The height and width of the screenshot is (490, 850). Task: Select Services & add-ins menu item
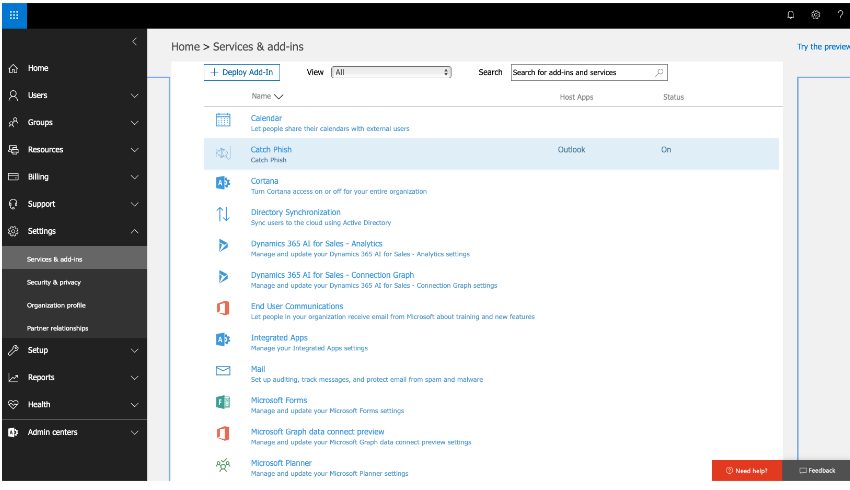pyautogui.click(x=74, y=259)
